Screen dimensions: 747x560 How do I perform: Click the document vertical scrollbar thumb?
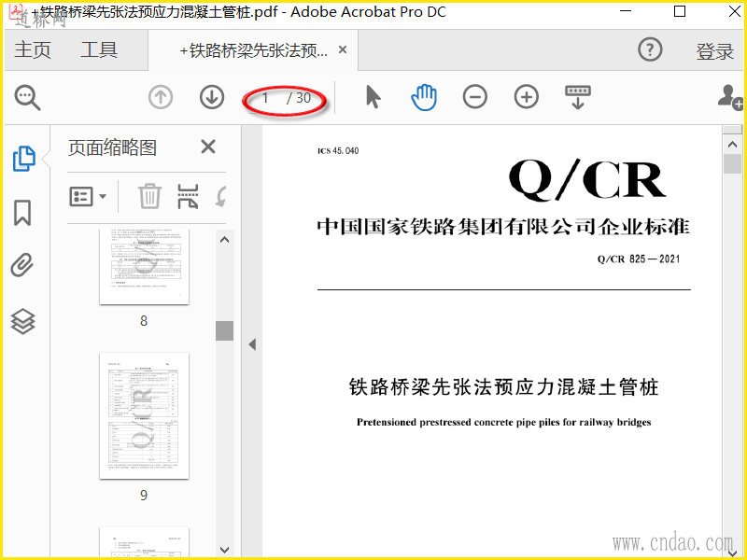[x=732, y=163]
